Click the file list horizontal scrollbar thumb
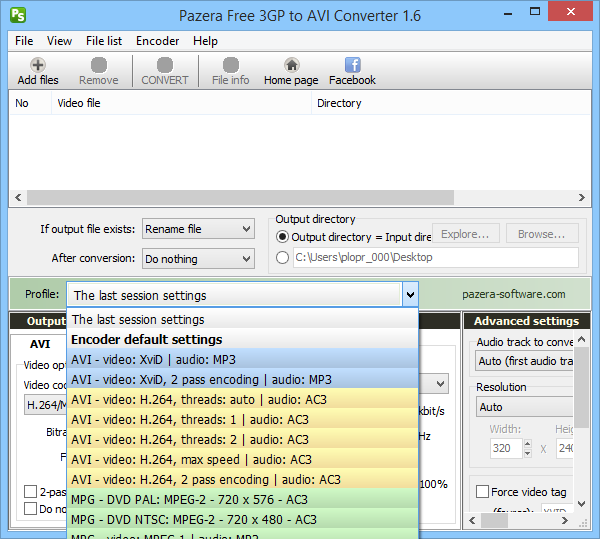Screen dimensions: 600x539 240,197
